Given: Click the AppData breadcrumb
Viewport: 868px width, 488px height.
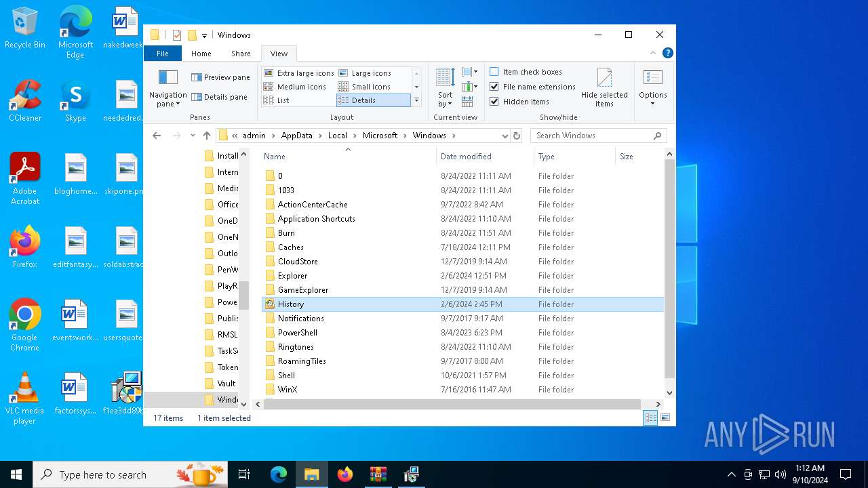Looking at the screenshot, I should tap(297, 136).
